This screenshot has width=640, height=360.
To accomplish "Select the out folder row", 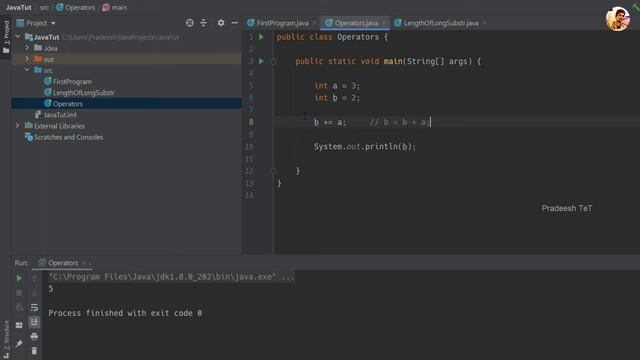I will pyautogui.click(x=127, y=59).
